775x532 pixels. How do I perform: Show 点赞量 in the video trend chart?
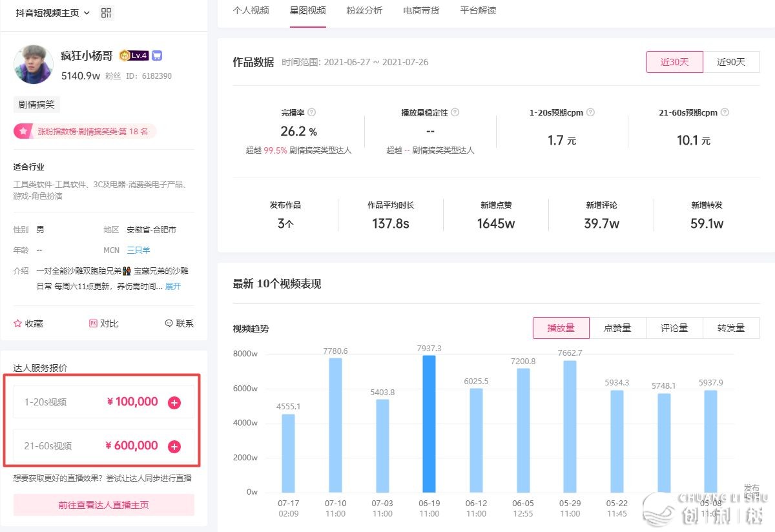pyautogui.click(x=617, y=328)
